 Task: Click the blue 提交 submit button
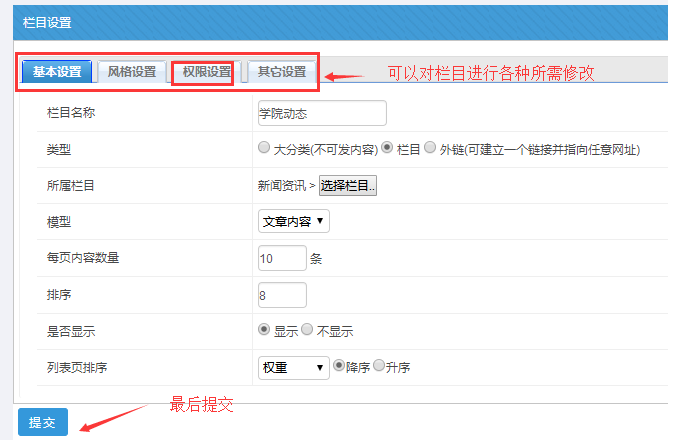coord(42,423)
